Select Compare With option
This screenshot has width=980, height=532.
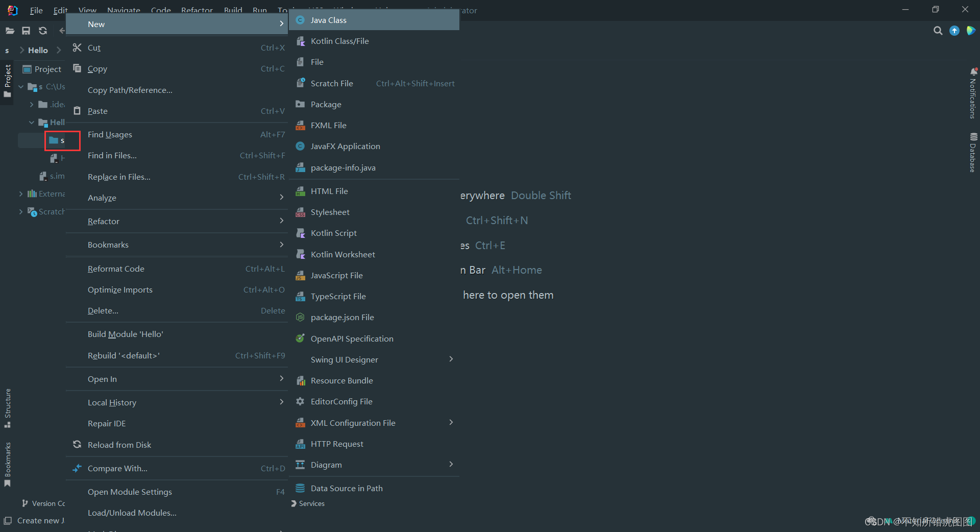[177, 468]
